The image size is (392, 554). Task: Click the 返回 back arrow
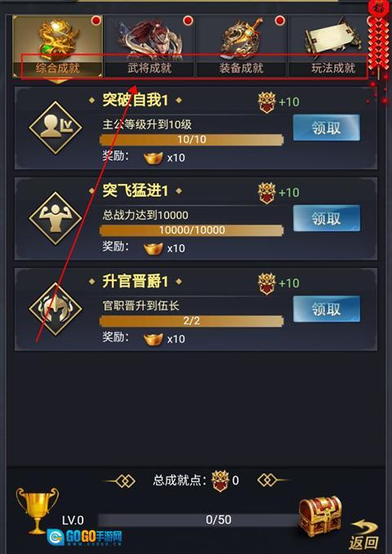point(363,534)
